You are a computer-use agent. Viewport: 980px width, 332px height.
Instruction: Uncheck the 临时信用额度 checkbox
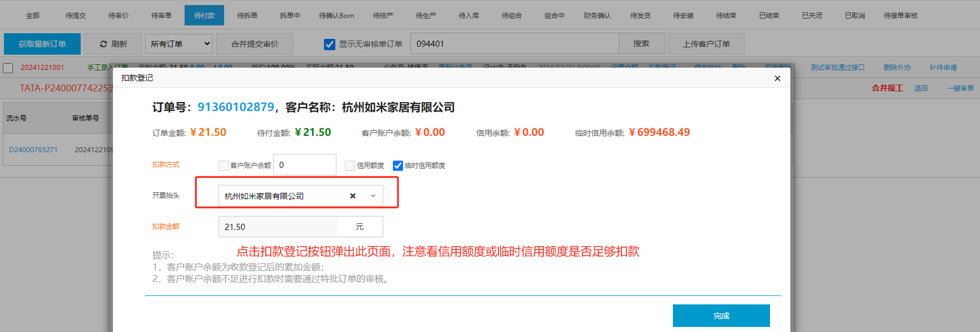tap(398, 166)
